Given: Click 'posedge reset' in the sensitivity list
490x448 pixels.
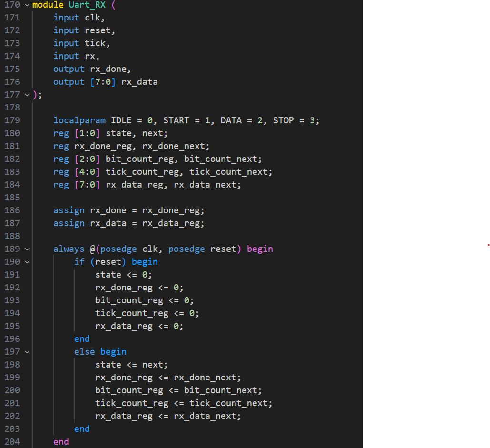Looking at the screenshot, I should (x=202, y=249).
